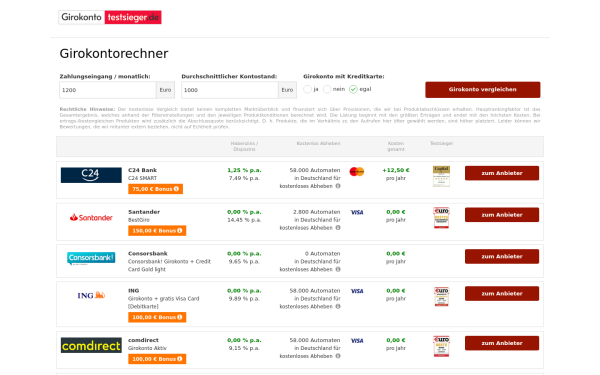
Task: Click zum Anbieter for C24 Bank
Action: click(x=502, y=173)
